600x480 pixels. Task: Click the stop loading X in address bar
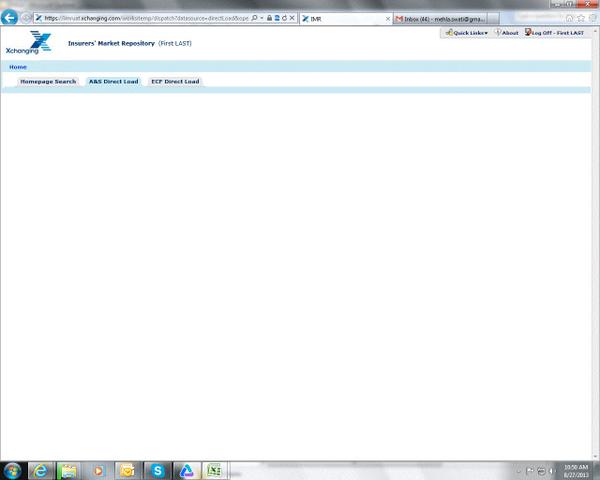point(292,18)
